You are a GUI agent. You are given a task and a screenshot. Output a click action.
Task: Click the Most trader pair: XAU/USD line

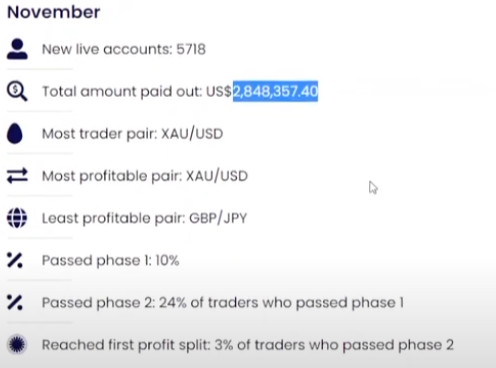click(132, 134)
